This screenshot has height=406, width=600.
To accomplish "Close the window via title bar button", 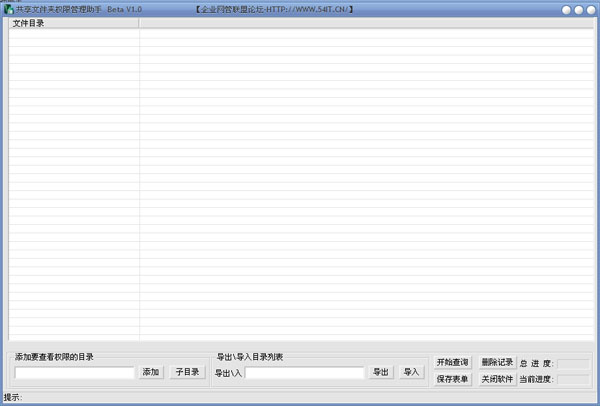I will tap(591, 10).
